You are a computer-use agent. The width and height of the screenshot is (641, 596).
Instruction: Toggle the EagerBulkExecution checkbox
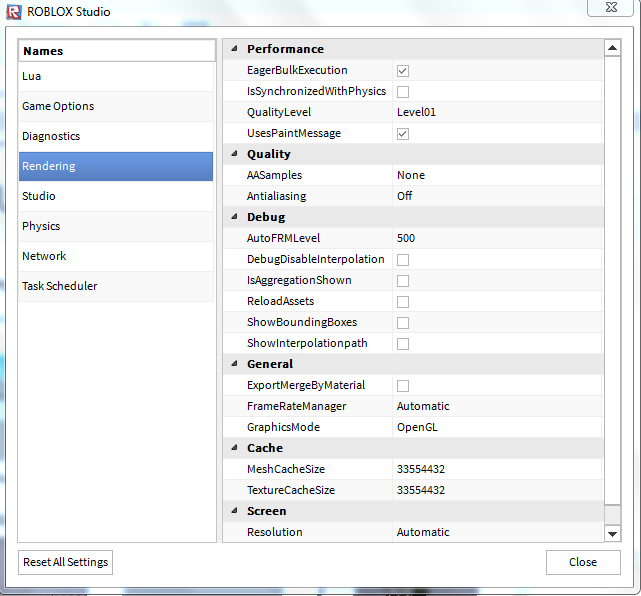coord(403,71)
